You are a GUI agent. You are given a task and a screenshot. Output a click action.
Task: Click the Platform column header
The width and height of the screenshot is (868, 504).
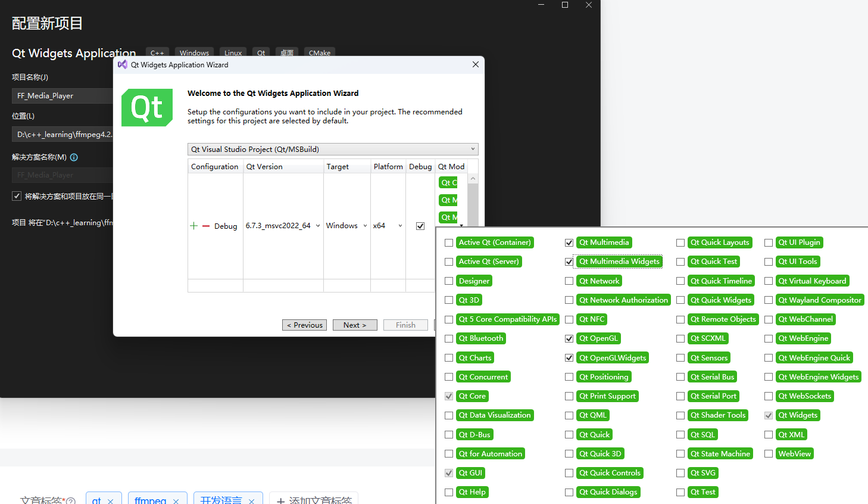coord(388,166)
